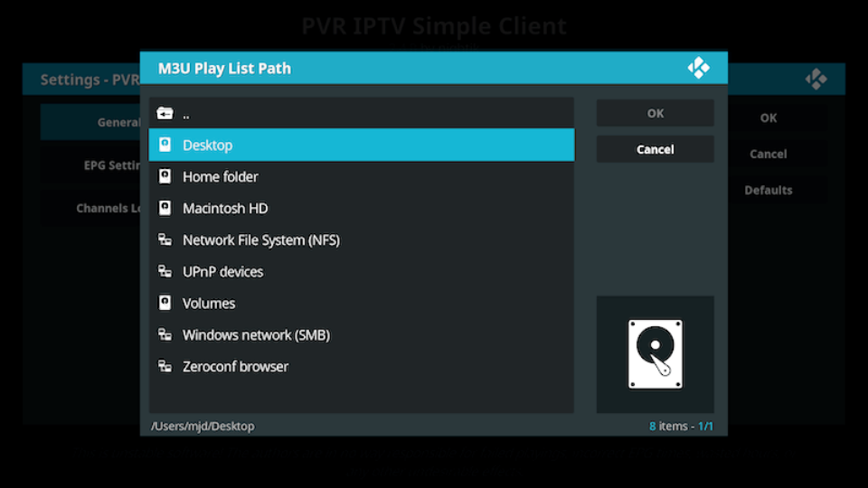The width and height of the screenshot is (868, 488).
Task: Click the network icon beside Network File System
Action: 165,240
